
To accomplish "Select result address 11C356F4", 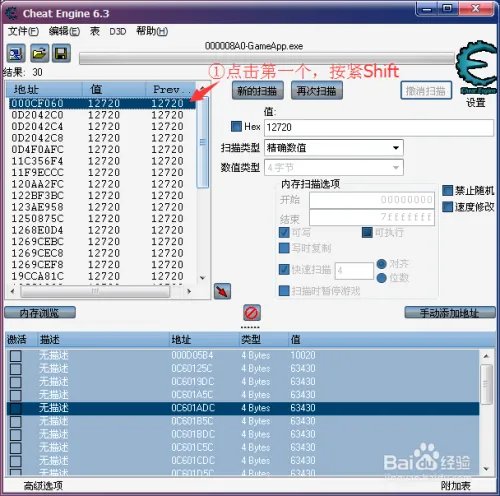I will click(102, 161).
